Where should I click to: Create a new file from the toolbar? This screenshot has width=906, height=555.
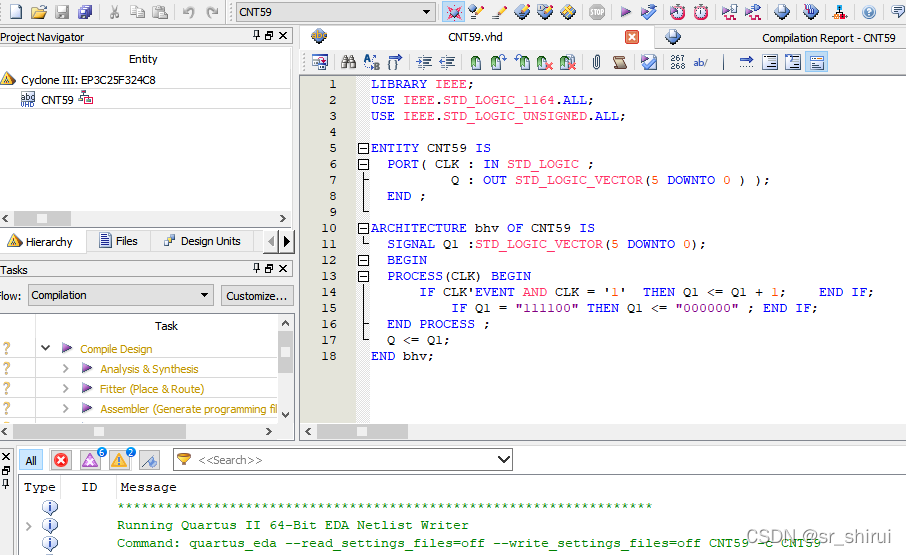(x=16, y=12)
